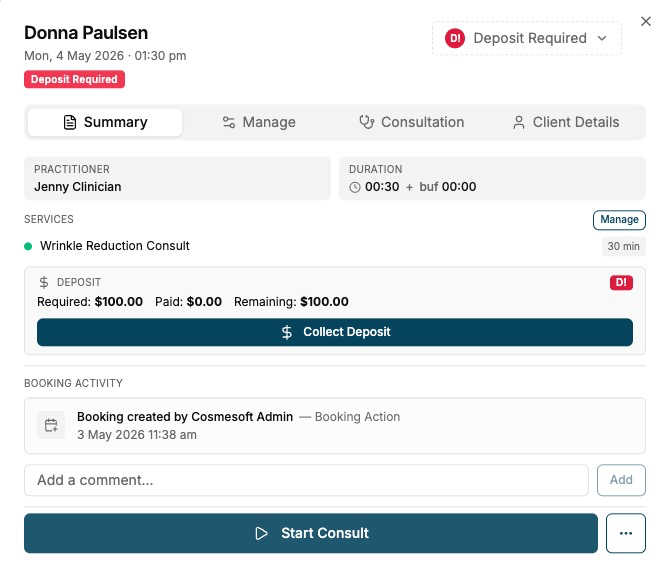Click the appointment date Mon, 4 May 2026

pyautogui.click(x=74, y=56)
